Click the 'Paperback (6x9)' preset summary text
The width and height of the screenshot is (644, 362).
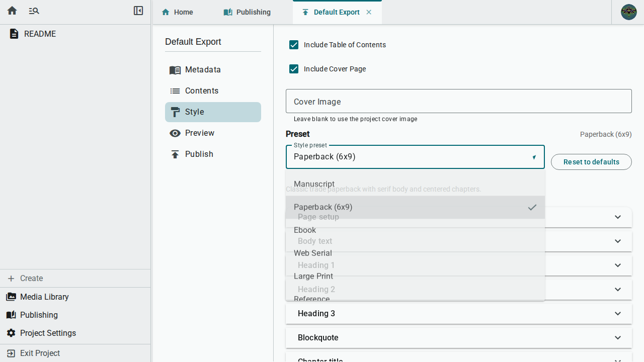point(606,134)
